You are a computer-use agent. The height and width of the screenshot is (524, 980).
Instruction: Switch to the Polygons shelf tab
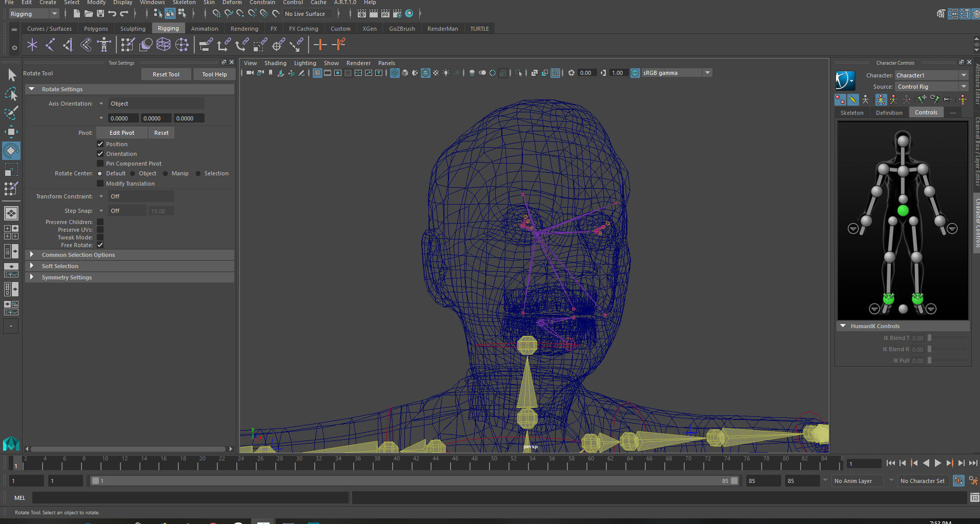[x=96, y=29]
